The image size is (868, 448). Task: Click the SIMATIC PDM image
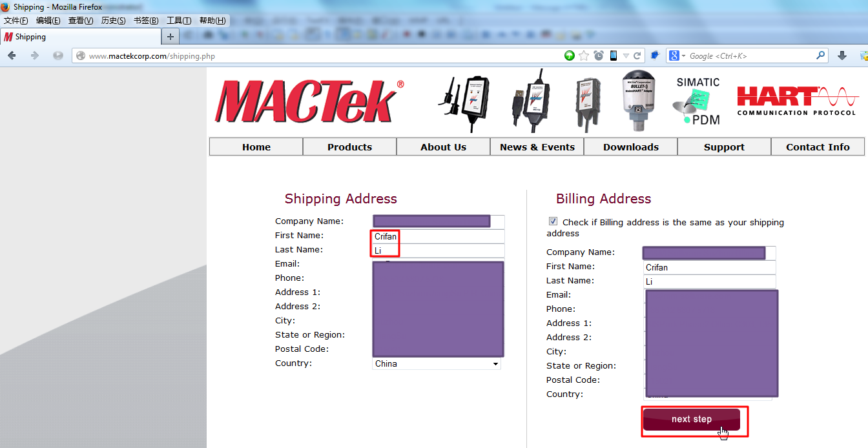[x=697, y=101]
